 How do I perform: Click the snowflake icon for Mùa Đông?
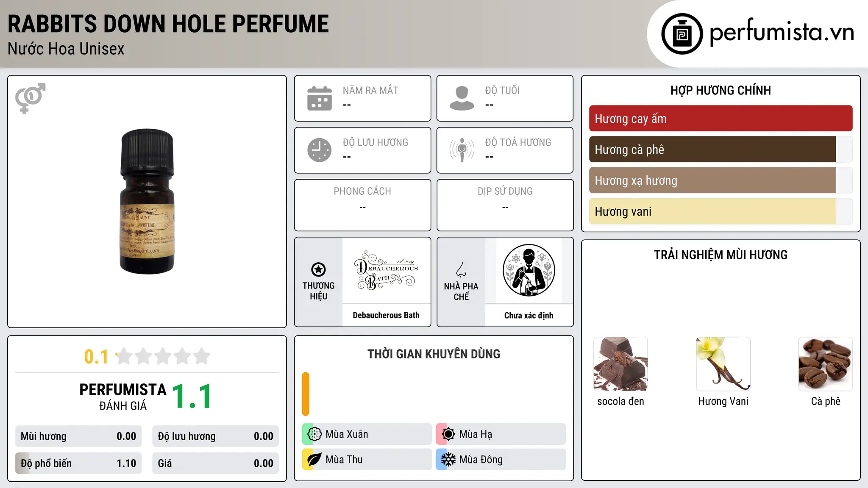(x=448, y=460)
